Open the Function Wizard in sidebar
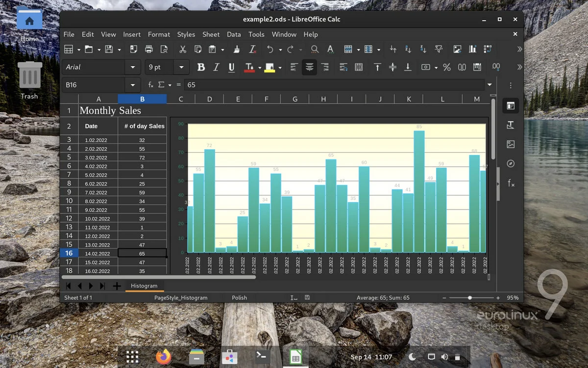 (511, 183)
